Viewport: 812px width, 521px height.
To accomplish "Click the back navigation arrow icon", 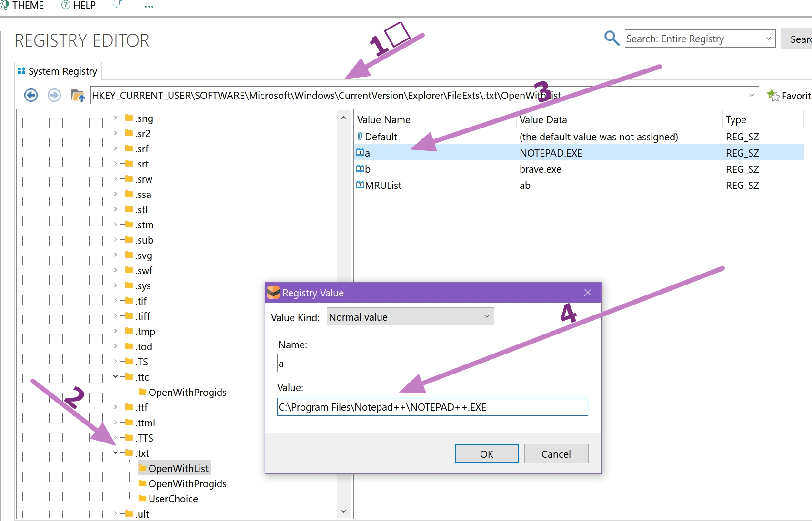I will click(31, 95).
